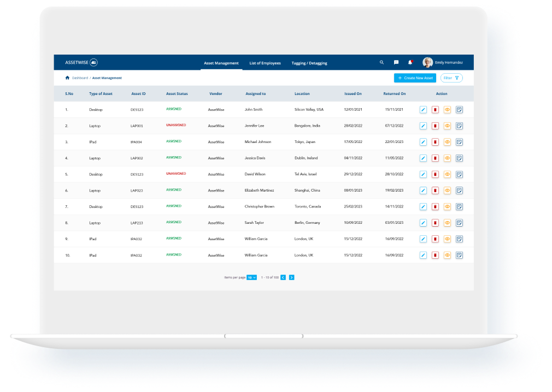Click the home icon in breadcrumb
Screen dimensions: 552x392
[x=67, y=78]
